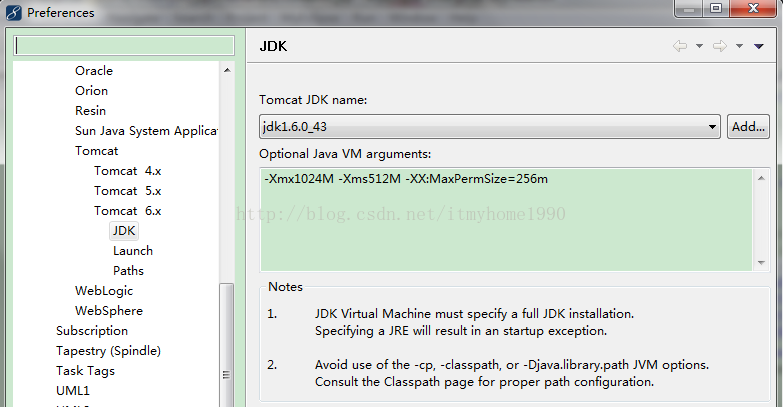Open the Subscription preferences page

pyautogui.click(x=92, y=331)
